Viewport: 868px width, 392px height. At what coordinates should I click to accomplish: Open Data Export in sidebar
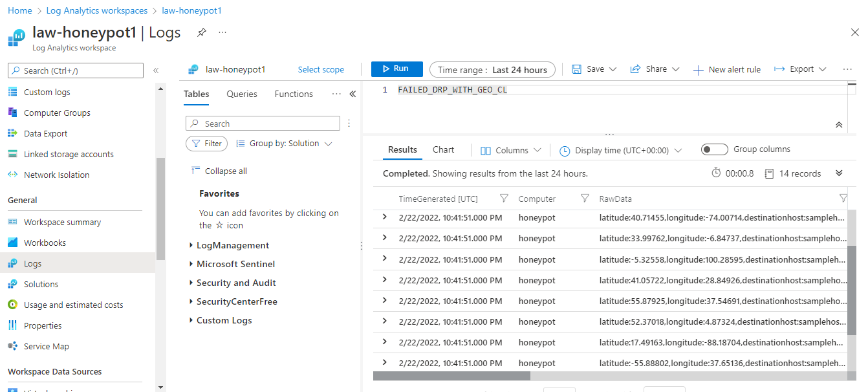point(45,133)
